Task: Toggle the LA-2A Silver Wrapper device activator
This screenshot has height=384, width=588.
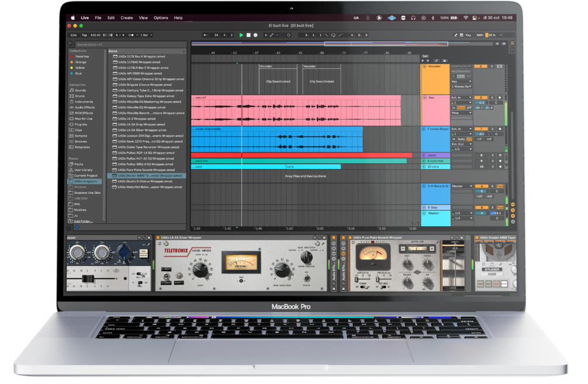Action: tap(158, 237)
